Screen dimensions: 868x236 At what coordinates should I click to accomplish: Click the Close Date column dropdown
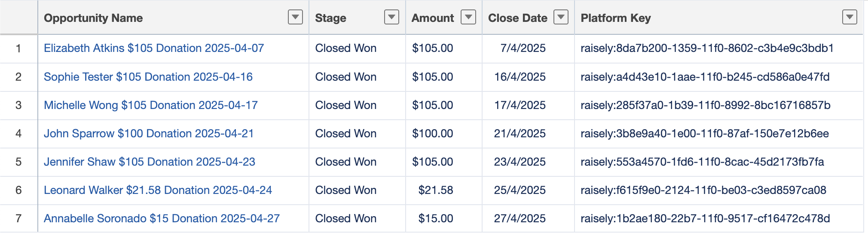[x=561, y=18]
